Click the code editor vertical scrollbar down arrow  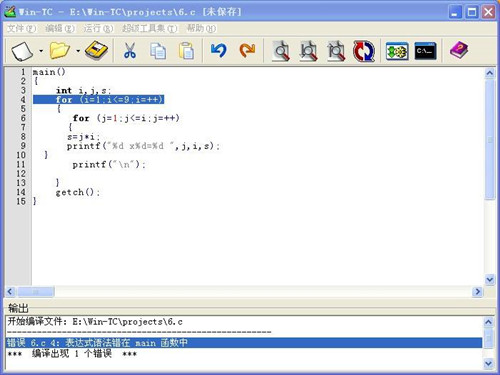pyautogui.click(x=490, y=279)
